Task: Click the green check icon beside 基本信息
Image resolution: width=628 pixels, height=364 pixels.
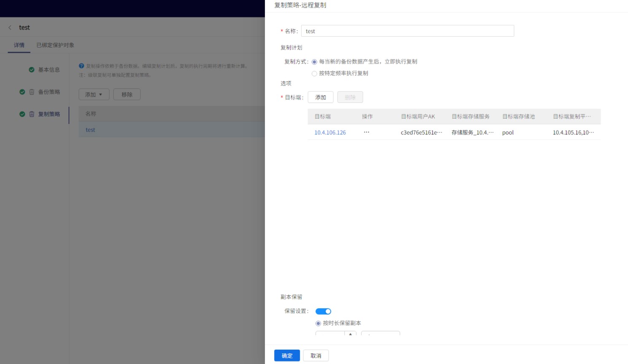Action: click(32, 70)
